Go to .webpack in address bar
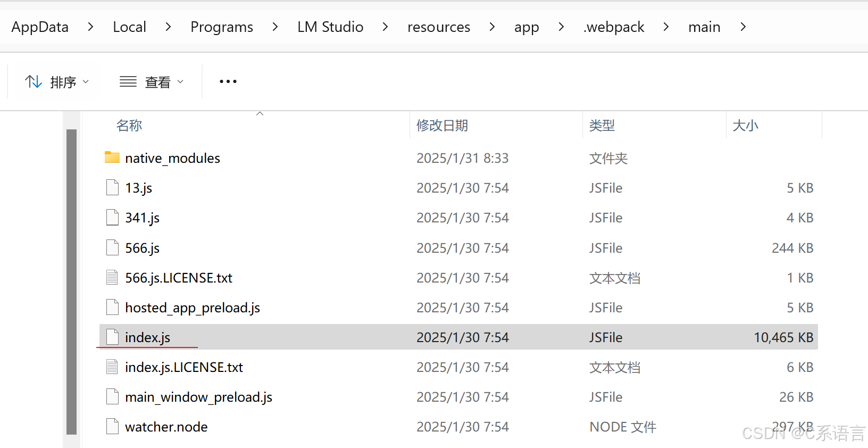This screenshot has height=448, width=868. tap(614, 27)
